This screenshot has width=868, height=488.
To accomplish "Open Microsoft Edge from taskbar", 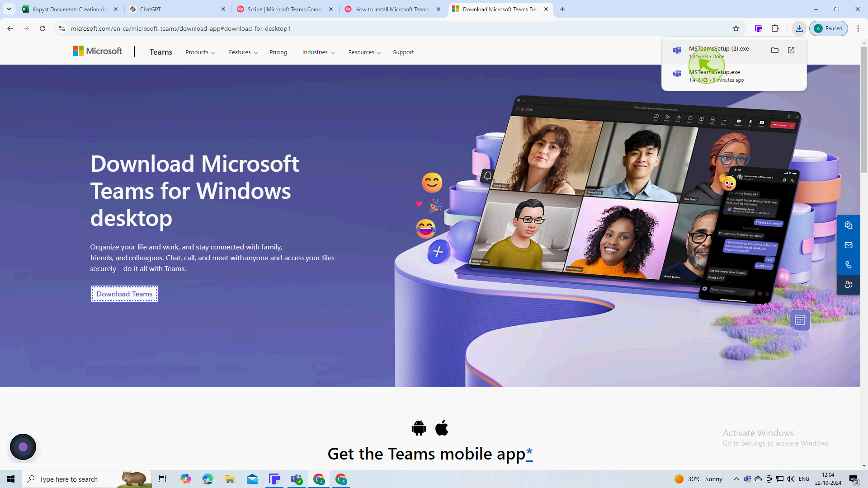I will tap(208, 479).
